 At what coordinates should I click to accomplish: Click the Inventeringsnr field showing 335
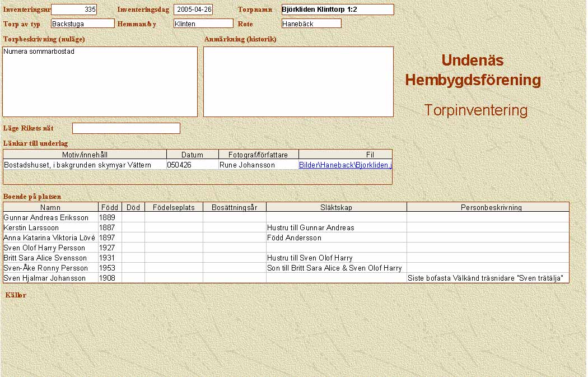tap(74, 10)
